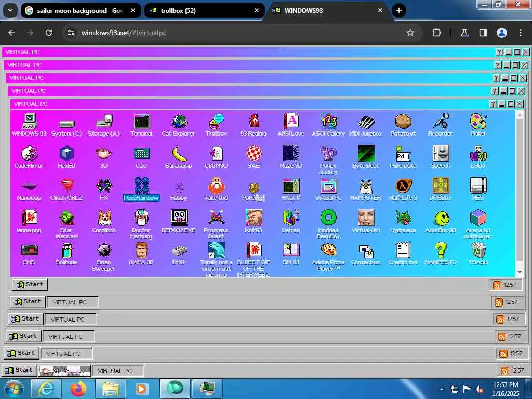
Task: Open HAMPSTER icon
Action: 365,189
